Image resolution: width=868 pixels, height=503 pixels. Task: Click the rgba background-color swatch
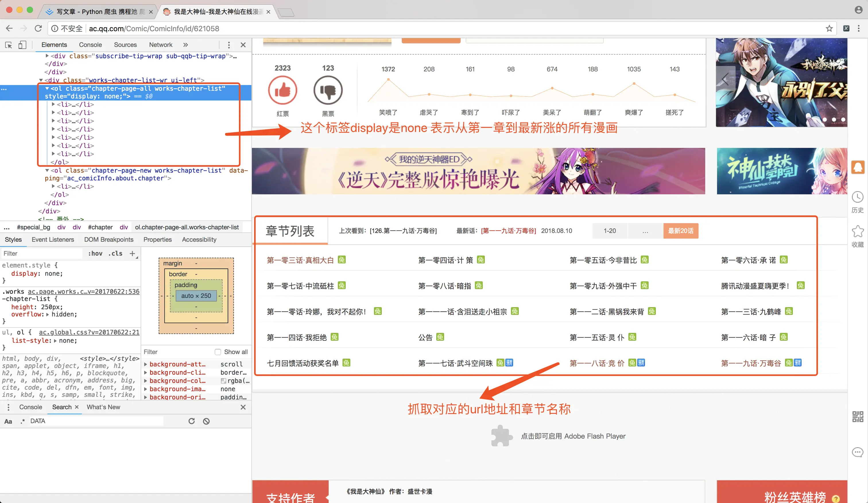tap(224, 381)
